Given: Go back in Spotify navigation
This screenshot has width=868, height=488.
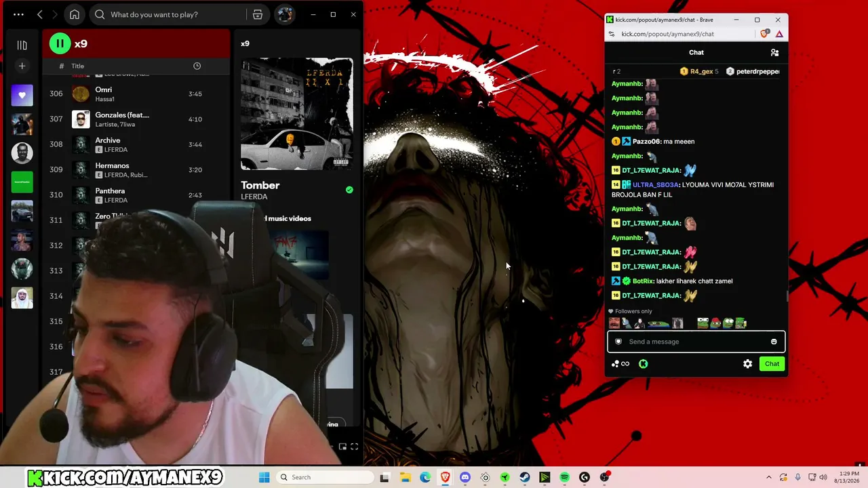Looking at the screenshot, I should (x=40, y=14).
